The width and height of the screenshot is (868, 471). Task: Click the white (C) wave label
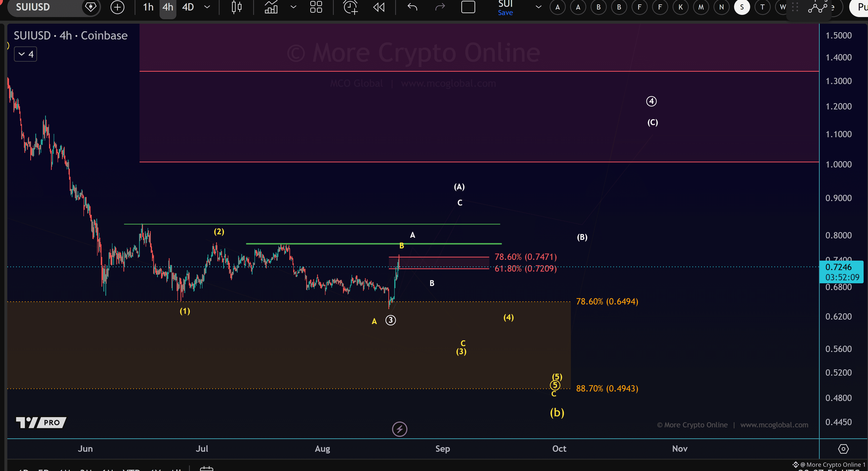[x=652, y=122]
